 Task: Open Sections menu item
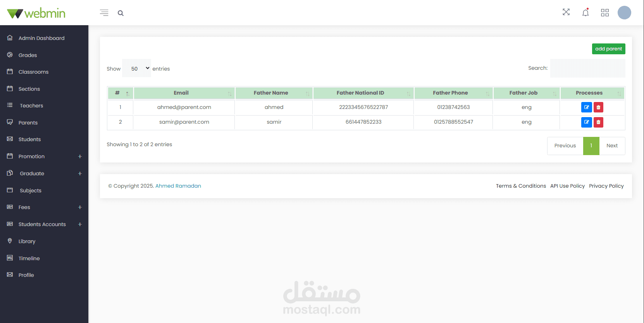coord(29,89)
